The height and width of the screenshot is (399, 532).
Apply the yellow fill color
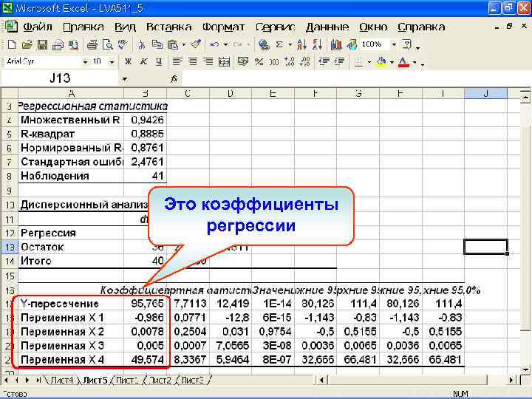click(x=381, y=62)
